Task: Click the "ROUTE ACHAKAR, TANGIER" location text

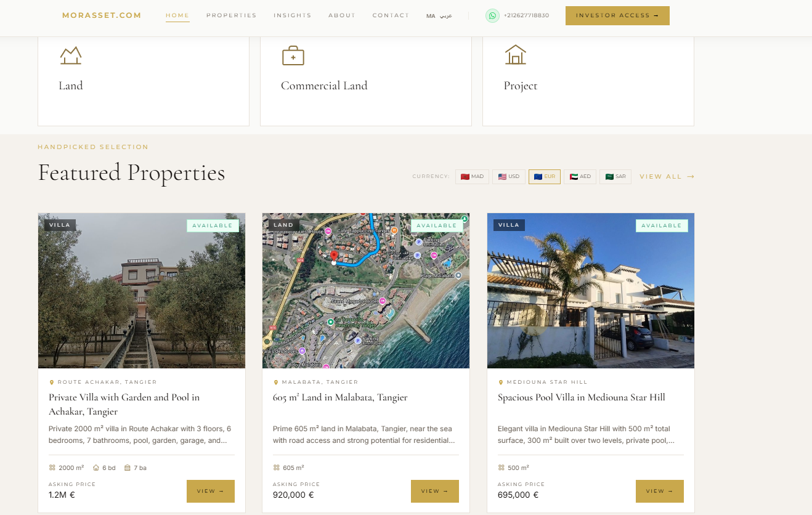Action: pyautogui.click(x=107, y=383)
